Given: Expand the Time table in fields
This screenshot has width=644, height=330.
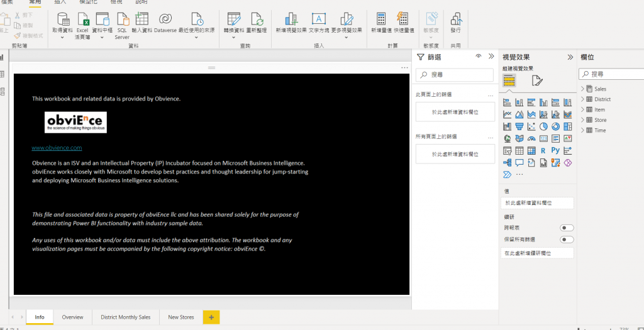Looking at the screenshot, I should (x=582, y=130).
